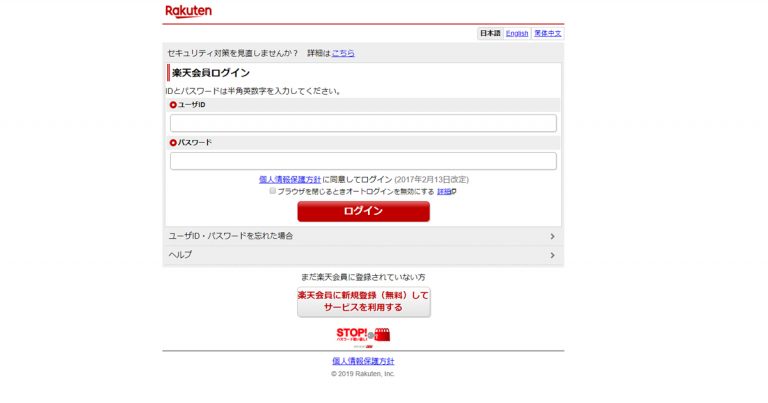This screenshot has height=403, width=768.
Task: Click the red required icon beside ユーザID
Action: click(173, 105)
